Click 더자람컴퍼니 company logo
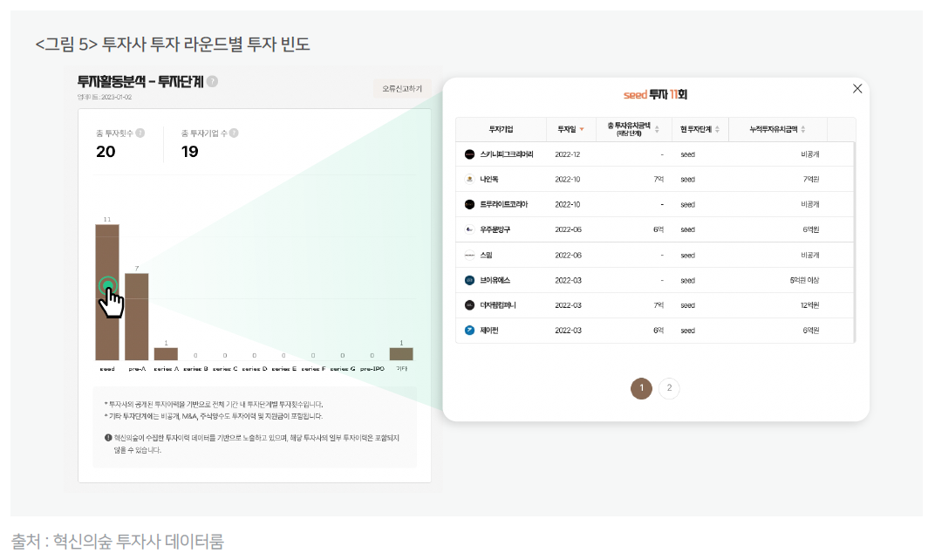Image resolution: width=935 pixels, height=560 pixels. [x=469, y=305]
